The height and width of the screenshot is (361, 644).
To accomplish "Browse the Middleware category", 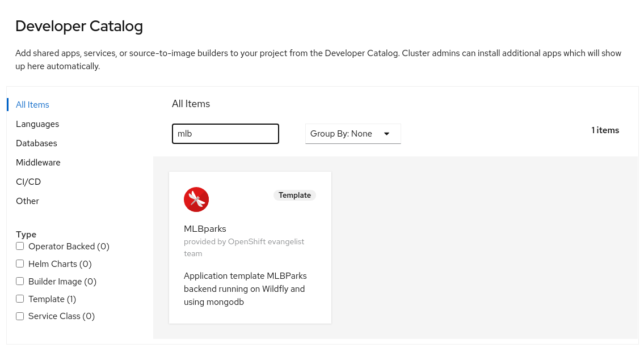I will [x=38, y=162].
